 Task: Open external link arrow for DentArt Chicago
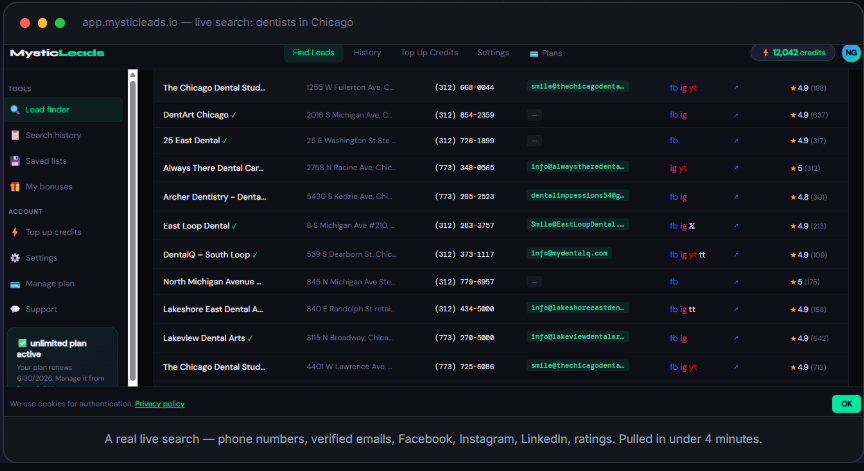pyautogui.click(x=736, y=115)
